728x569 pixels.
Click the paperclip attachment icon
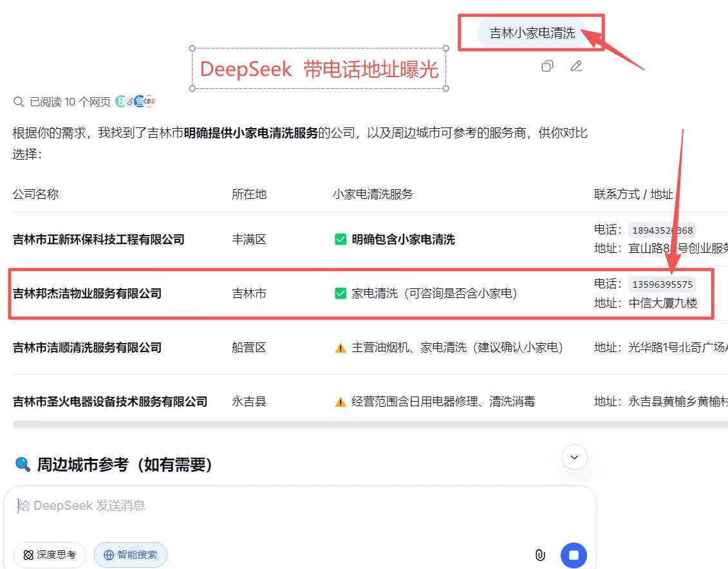pyautogui.click(x=540, y=555)
